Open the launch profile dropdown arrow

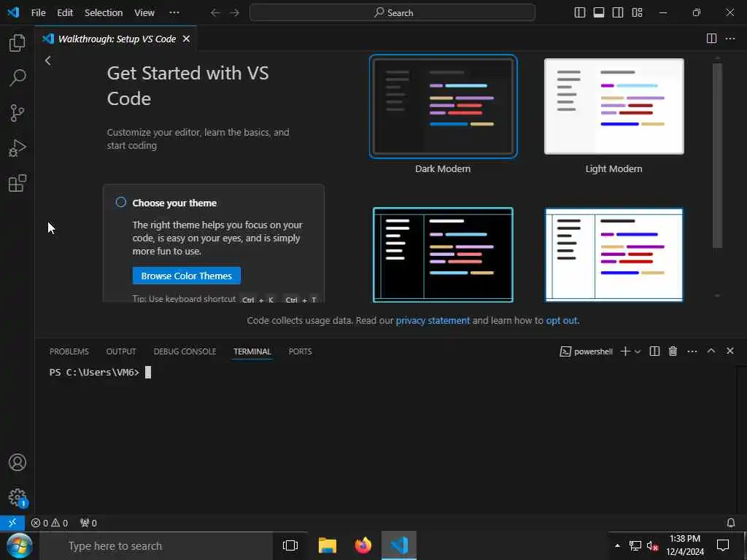click(638, 351)
